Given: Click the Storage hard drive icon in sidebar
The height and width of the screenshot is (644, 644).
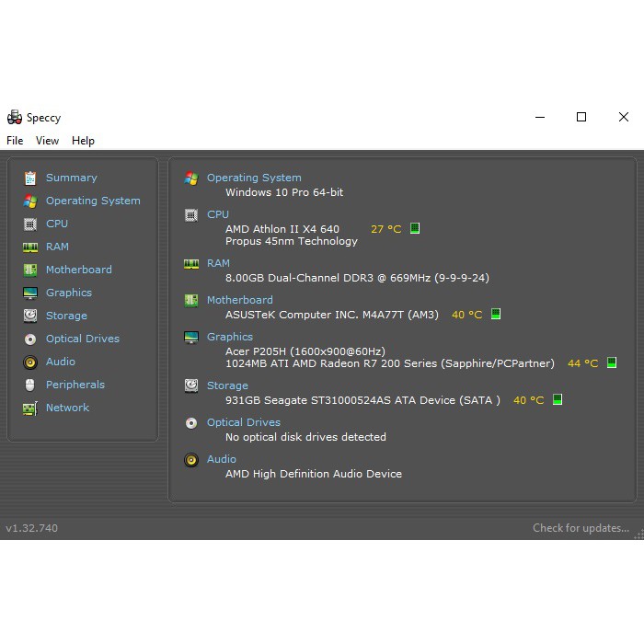Looking at the screenshot, I should click(x=30, y=316).
